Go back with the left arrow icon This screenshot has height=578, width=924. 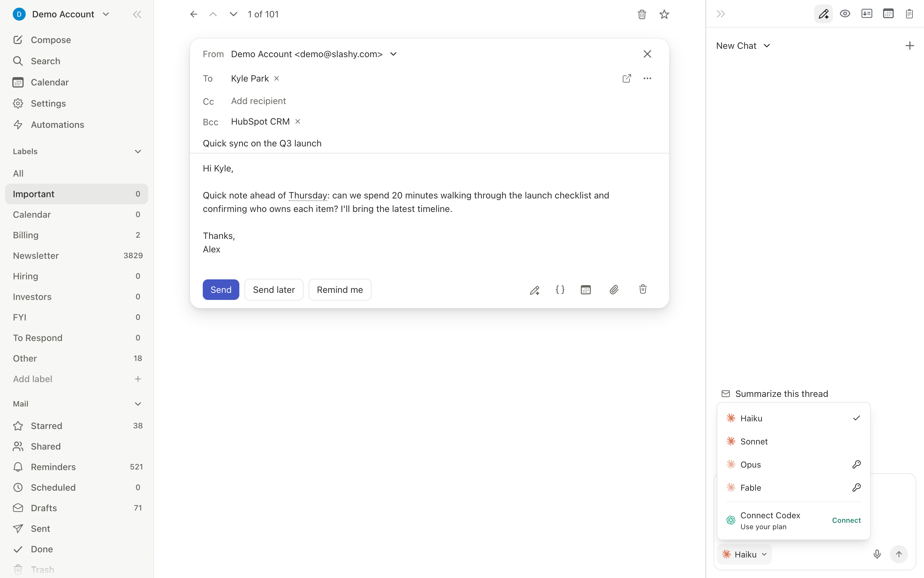coord(193,14)
